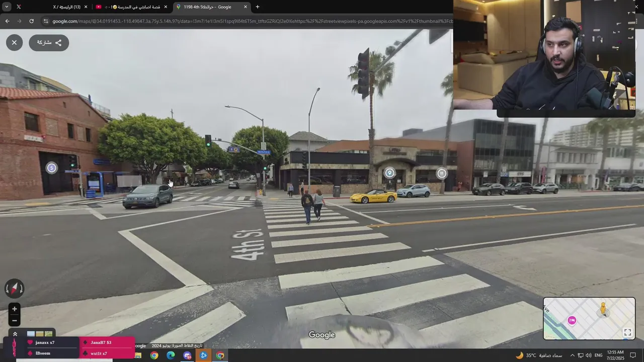The image size is (644, 362).
Task: Open the clock showing 12:55 AM
Action: (x=615, y=355)
